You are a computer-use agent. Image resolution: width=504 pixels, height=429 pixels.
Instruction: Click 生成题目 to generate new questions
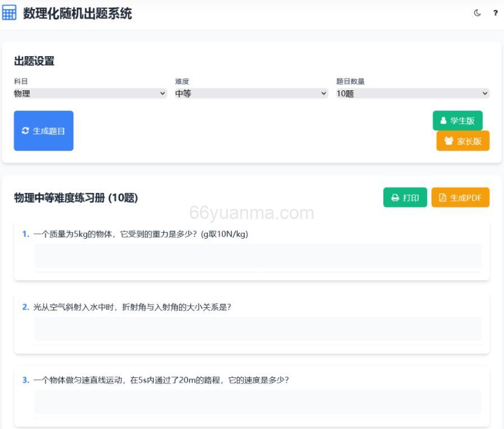44,130
